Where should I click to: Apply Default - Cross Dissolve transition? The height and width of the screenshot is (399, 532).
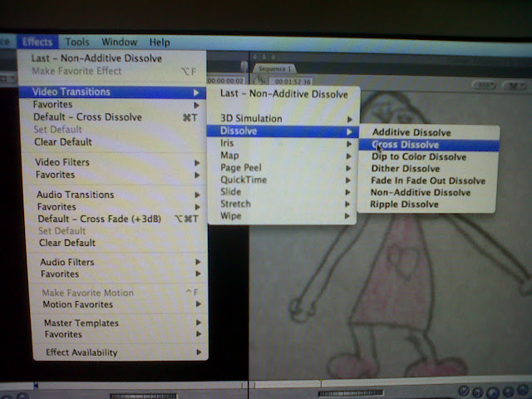point(114,117)
